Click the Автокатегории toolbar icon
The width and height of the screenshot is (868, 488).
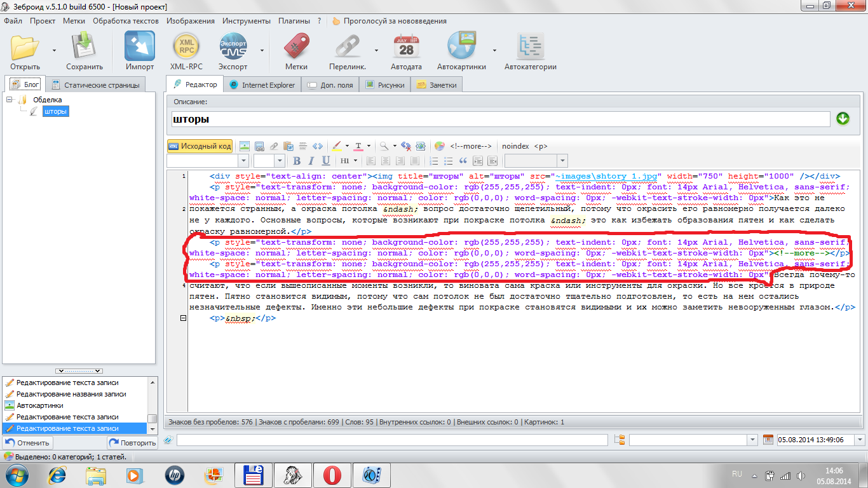tap(530, 47)
